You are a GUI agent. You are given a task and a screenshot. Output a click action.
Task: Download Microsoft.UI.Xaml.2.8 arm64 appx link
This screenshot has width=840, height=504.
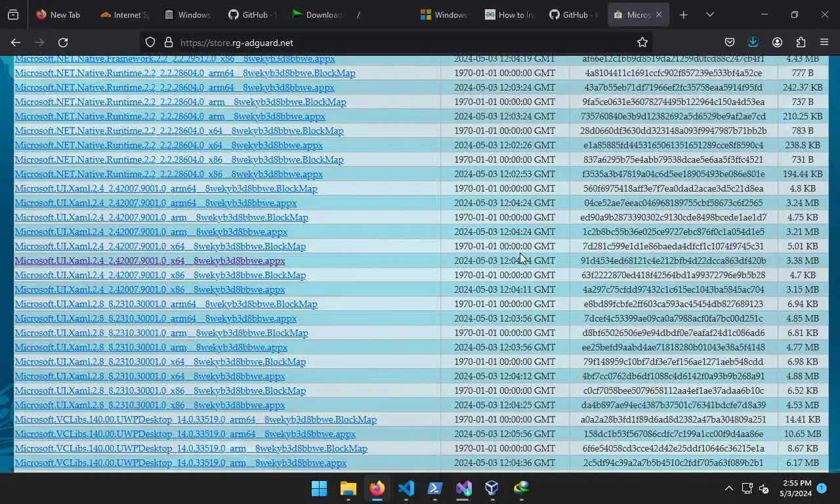(156, 318)
